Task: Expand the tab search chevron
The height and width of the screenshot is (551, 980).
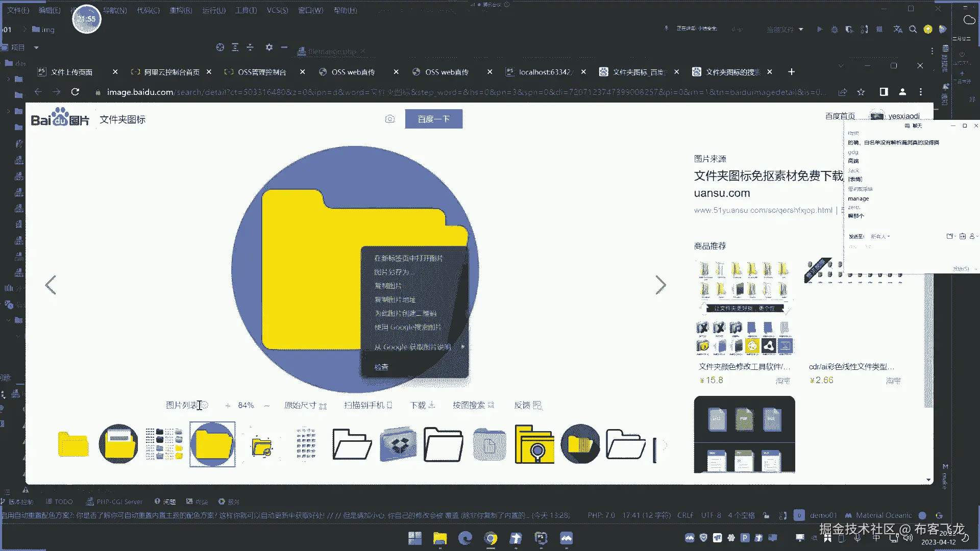Action: coord(841,66)
